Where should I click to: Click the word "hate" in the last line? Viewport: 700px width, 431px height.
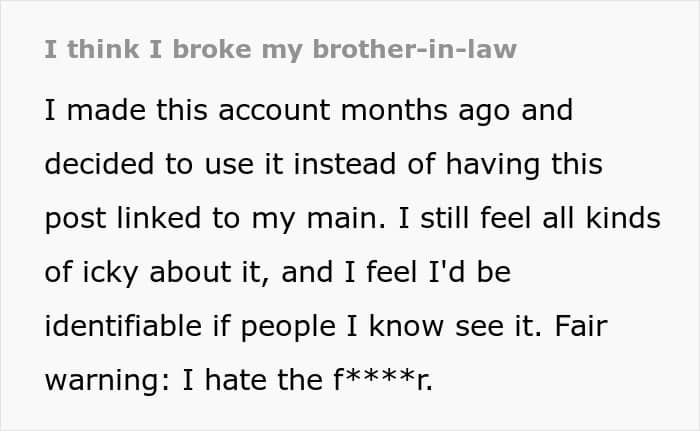236,380
